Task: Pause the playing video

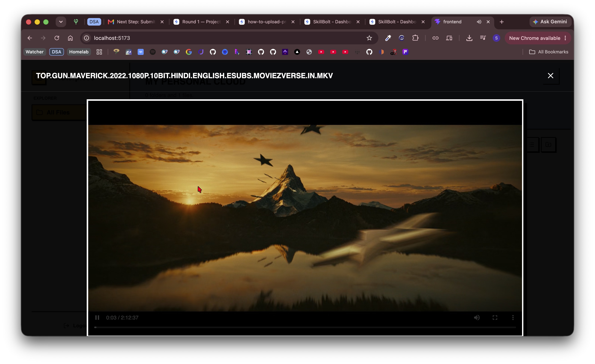Action: click(97, 318)
